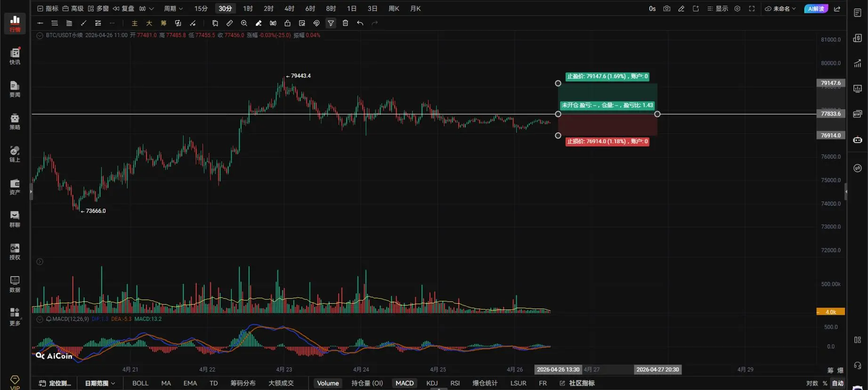Click the 显示 display button
The image size is (868, 390).
click(717, 8)
